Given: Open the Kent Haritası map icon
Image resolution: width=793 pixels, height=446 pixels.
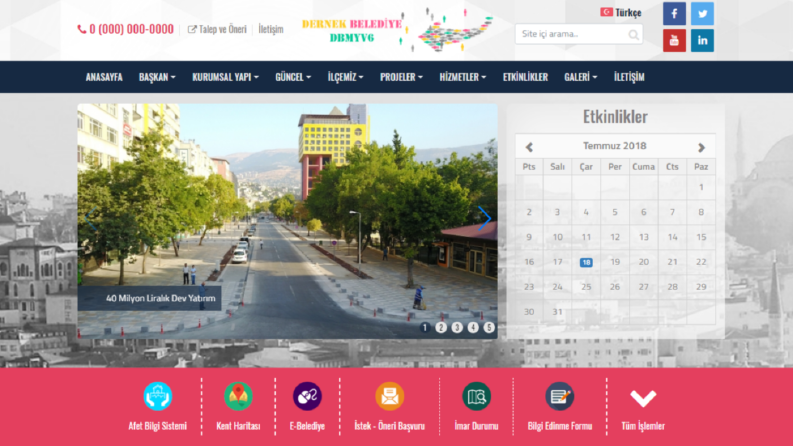Looking at the screenshot, I should click(238, 396).
